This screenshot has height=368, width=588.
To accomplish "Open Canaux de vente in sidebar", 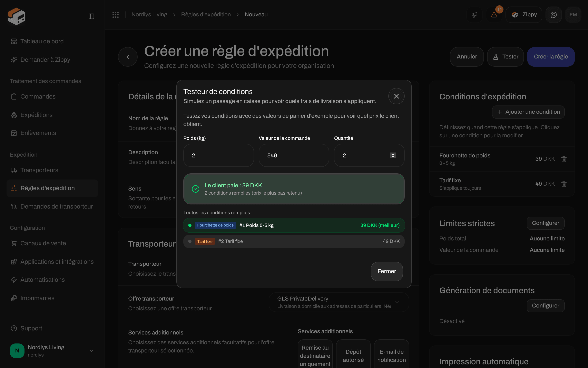I will click(52, 243).
